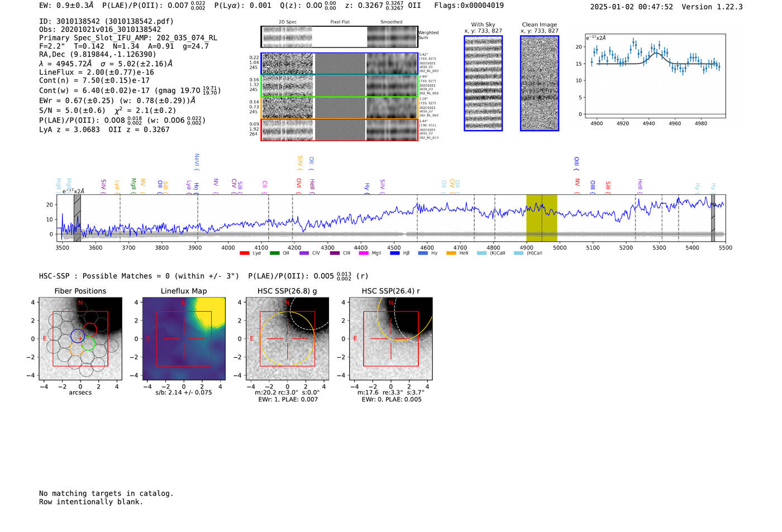Viewport: 782px width, 532px height.
Task: Click the red crosshair center in Lineflux Map
Action: tap(184, 338)
